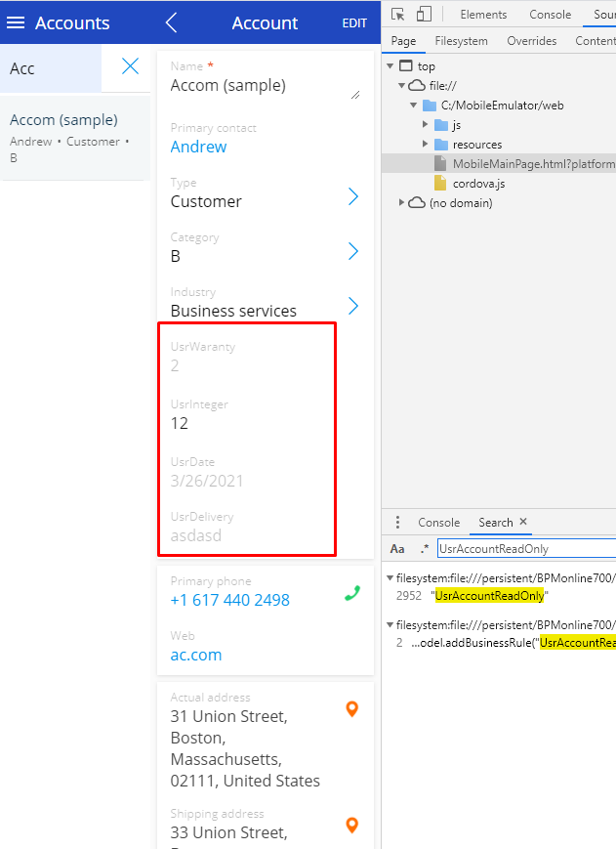This screenshot has height=849, width=616.
Task: Select the Sources tab in DevTools
Action: tap(604, 15)
